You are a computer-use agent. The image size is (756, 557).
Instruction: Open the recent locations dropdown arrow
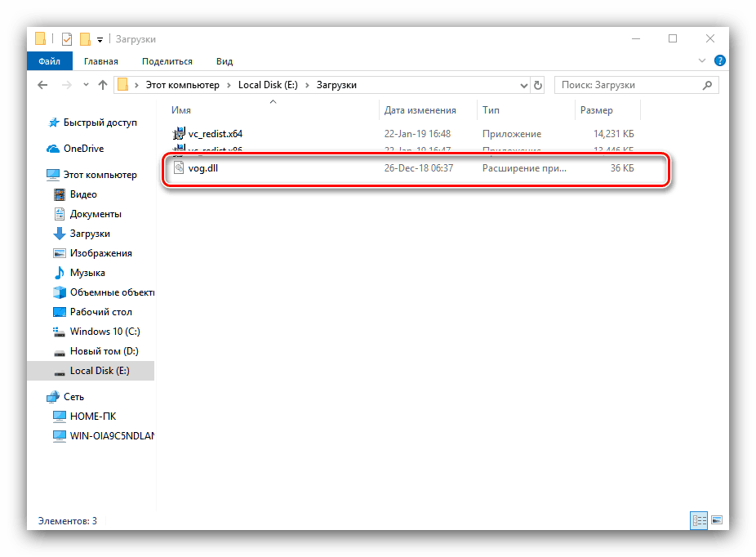(x=86, y=85)
